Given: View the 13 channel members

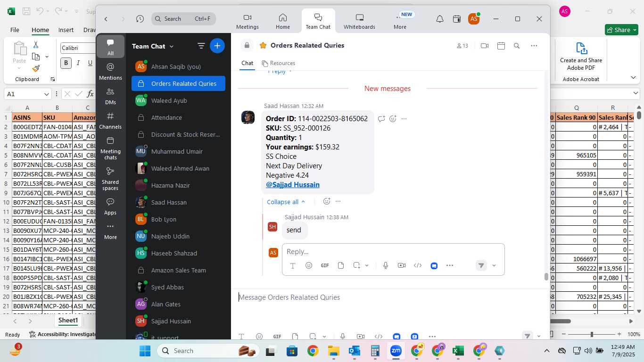Looking at the screenshot, I should point(462,46).
